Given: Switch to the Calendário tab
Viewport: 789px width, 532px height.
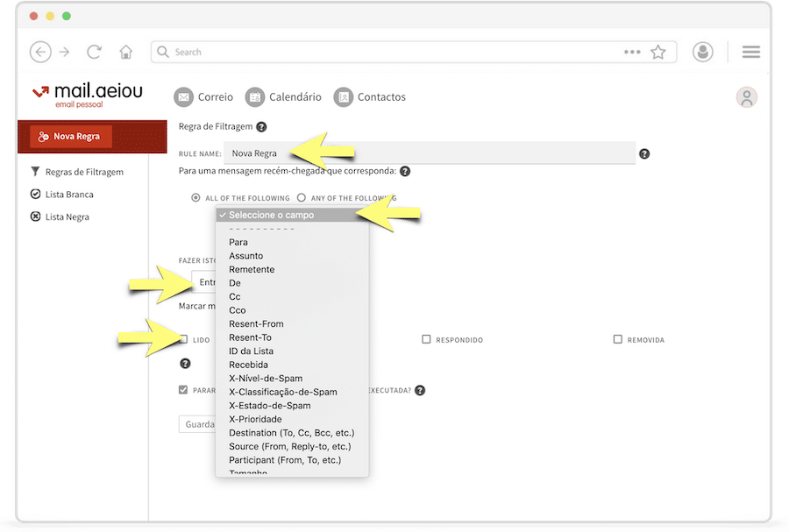Looking at the screenshot, I should click(283, 97).
